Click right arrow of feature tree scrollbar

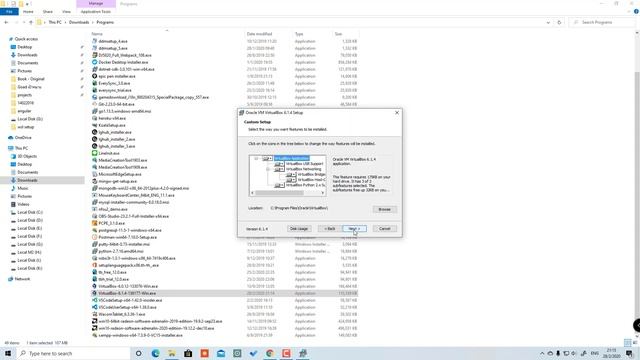(x=323, y=193)
